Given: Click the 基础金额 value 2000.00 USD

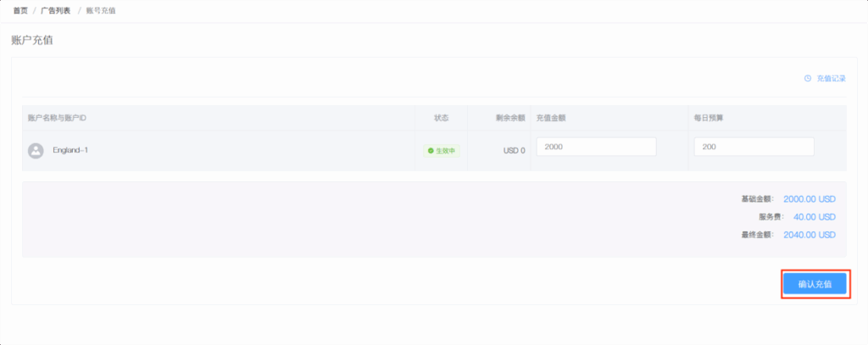Looking at the screenshot, I should pos(809,199).
